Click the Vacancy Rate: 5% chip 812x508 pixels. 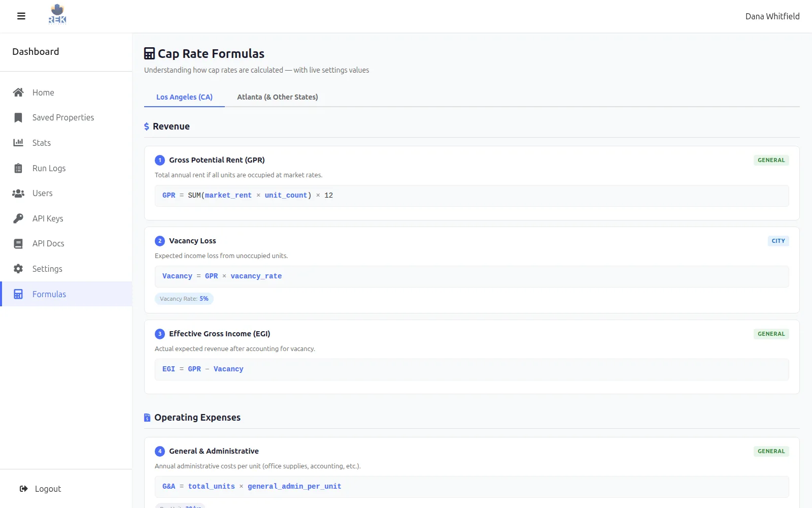point(184,299)
